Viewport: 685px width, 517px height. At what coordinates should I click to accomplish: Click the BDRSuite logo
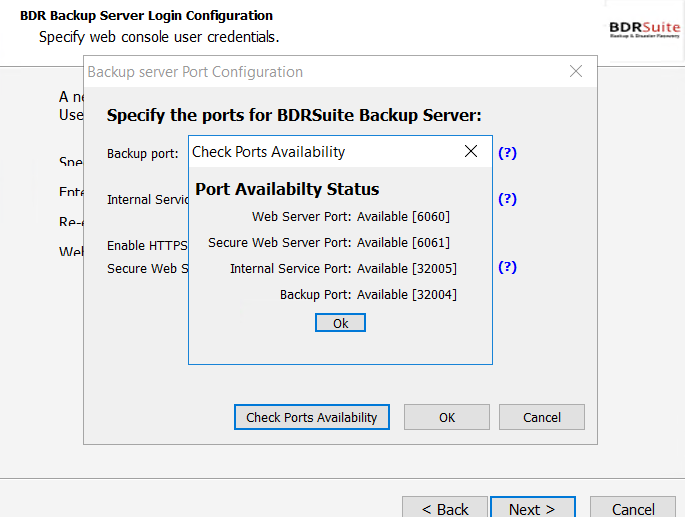(644, 30)
